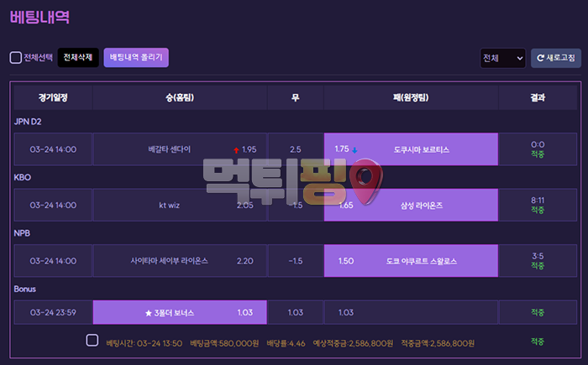Click the 전체삭제 button
This screenshot has height=365, width=588.
click(78, 58)
